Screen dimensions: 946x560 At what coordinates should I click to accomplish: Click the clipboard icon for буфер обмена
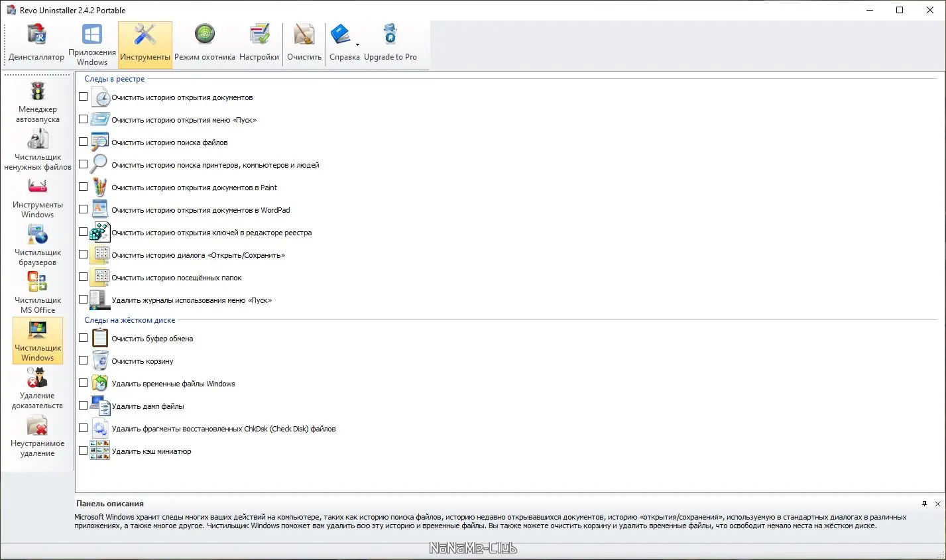click(x=100, y=339)
